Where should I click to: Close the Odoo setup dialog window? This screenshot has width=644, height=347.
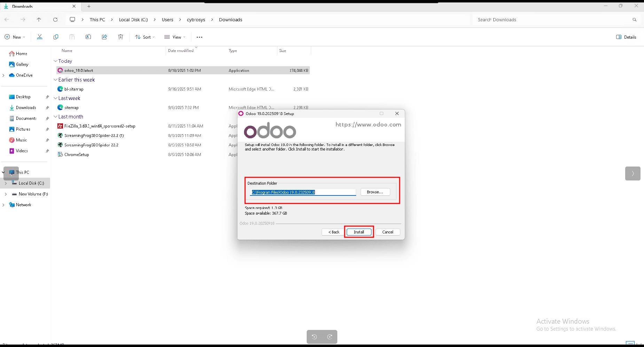coord(397,114)
